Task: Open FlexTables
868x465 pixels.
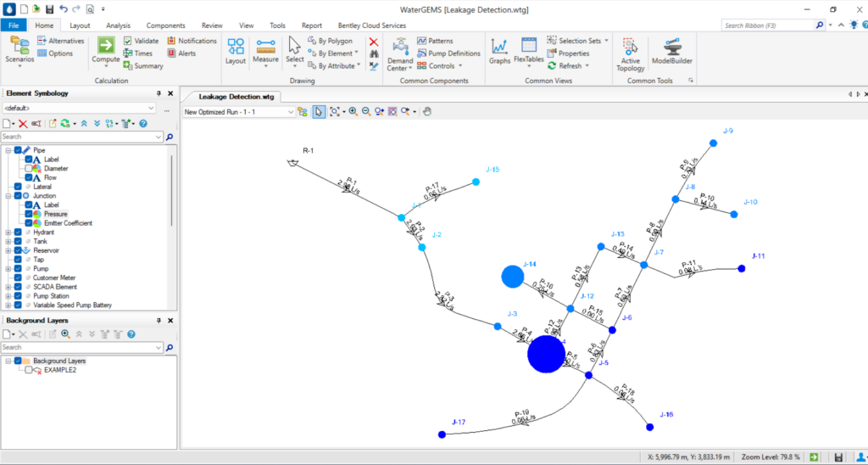Action: (x=529, y=51)
